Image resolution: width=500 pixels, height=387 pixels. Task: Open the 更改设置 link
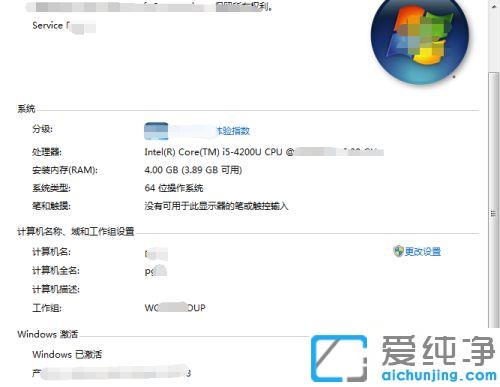pyautogui.click(x=423, y=251)
